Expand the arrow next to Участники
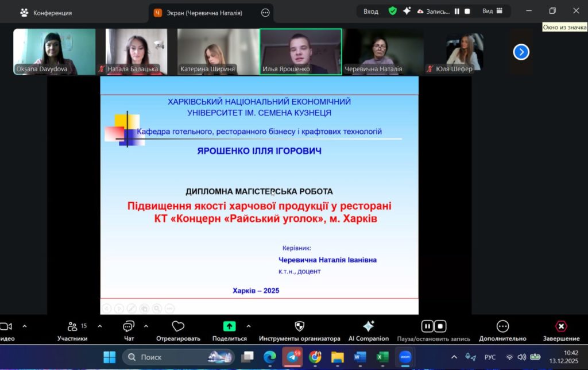 [100, 326]
